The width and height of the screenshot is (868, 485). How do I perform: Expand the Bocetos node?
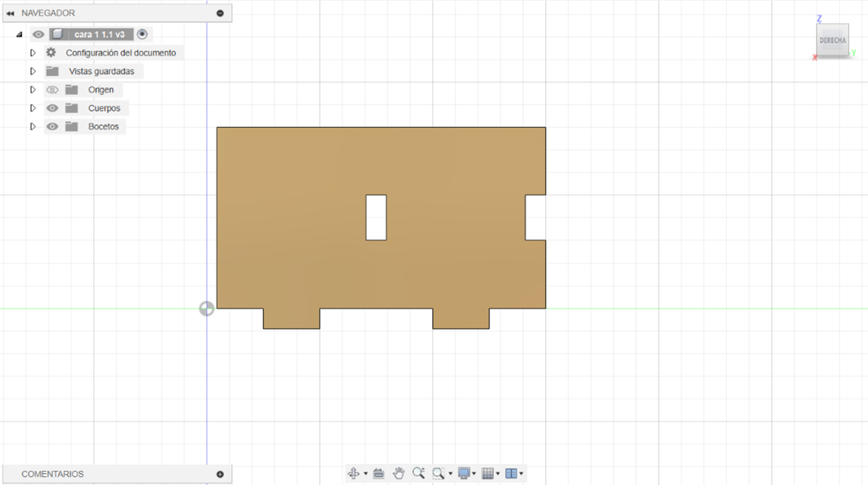[32, 126]
